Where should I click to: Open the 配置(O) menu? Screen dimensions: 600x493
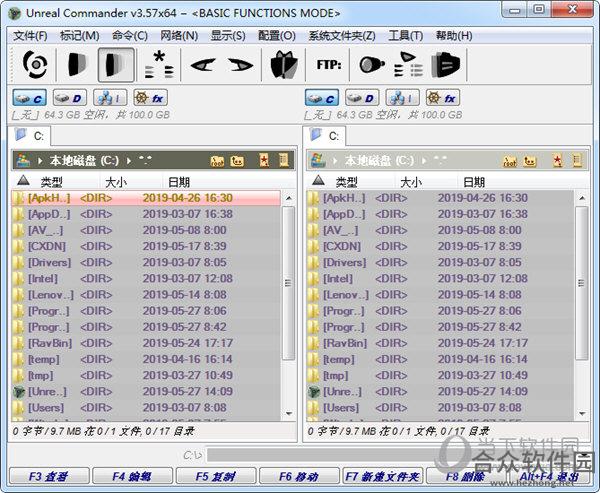click(277, 36)
